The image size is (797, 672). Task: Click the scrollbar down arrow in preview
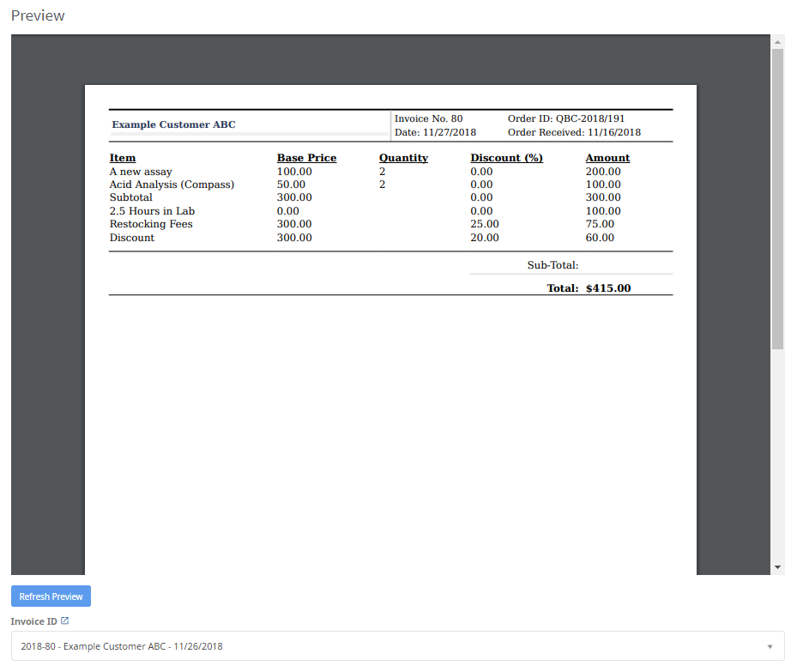click(777, 567)
